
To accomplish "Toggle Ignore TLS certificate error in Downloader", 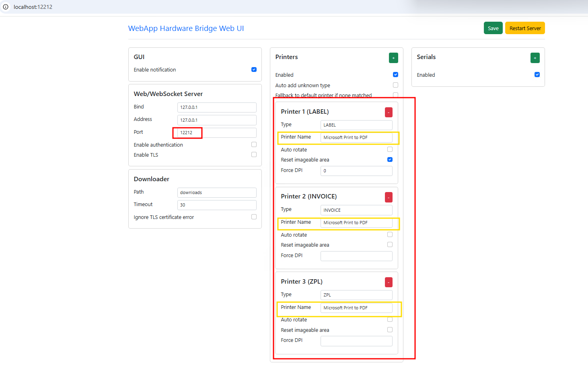I will tap(254, 217).
